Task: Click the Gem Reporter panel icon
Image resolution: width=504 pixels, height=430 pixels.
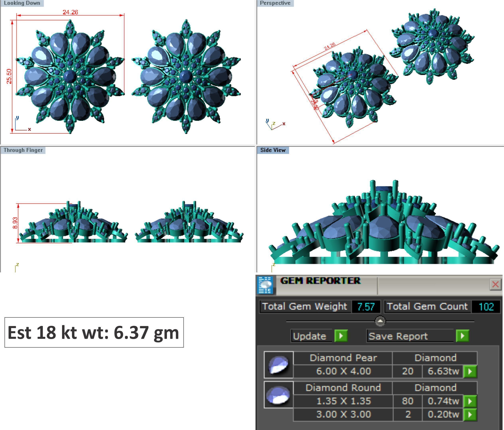Action: click(265, 285)
